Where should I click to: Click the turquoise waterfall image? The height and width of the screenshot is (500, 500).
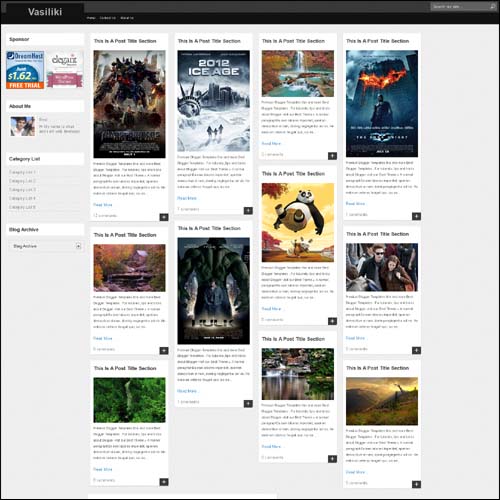click(x=298, y=73)
